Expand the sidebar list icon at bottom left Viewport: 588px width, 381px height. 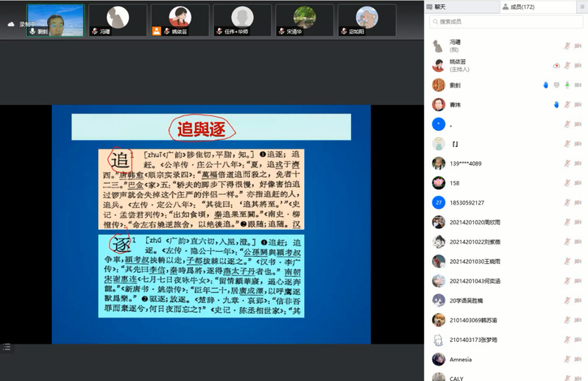(x=7, y=346)
